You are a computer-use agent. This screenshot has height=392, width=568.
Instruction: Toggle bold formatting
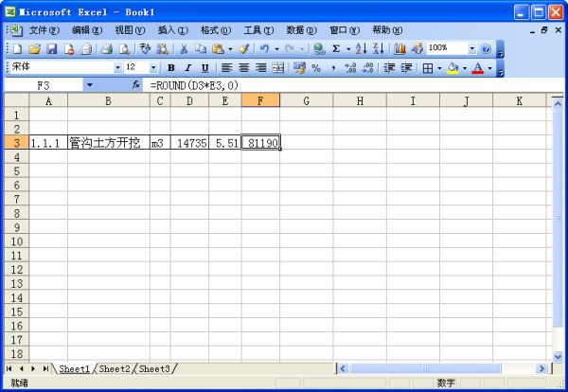pos(171,68)
